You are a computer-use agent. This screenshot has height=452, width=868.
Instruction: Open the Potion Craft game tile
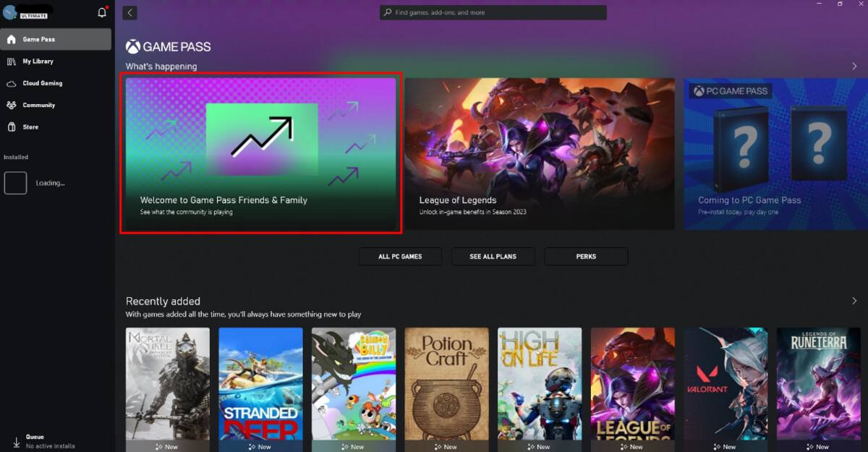pyautogui.click(x=447, y=389)
